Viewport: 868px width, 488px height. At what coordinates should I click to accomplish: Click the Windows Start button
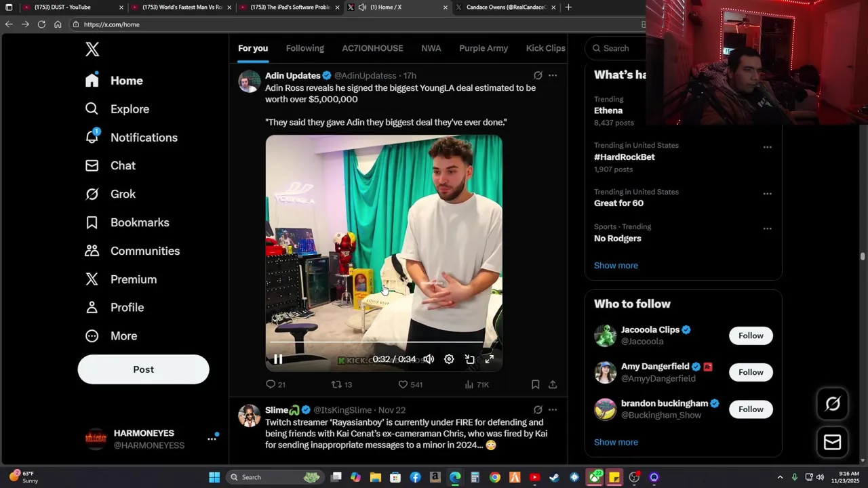[214, 477]
